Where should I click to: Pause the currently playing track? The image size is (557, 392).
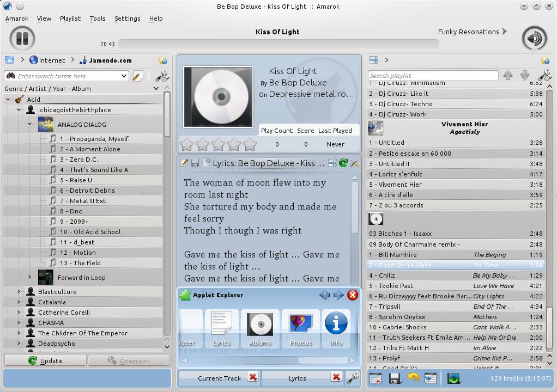[x=22, y=39]
